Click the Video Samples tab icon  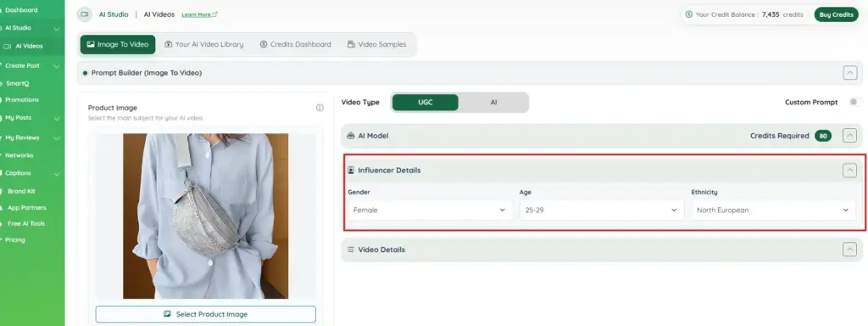tap(351, 44)
